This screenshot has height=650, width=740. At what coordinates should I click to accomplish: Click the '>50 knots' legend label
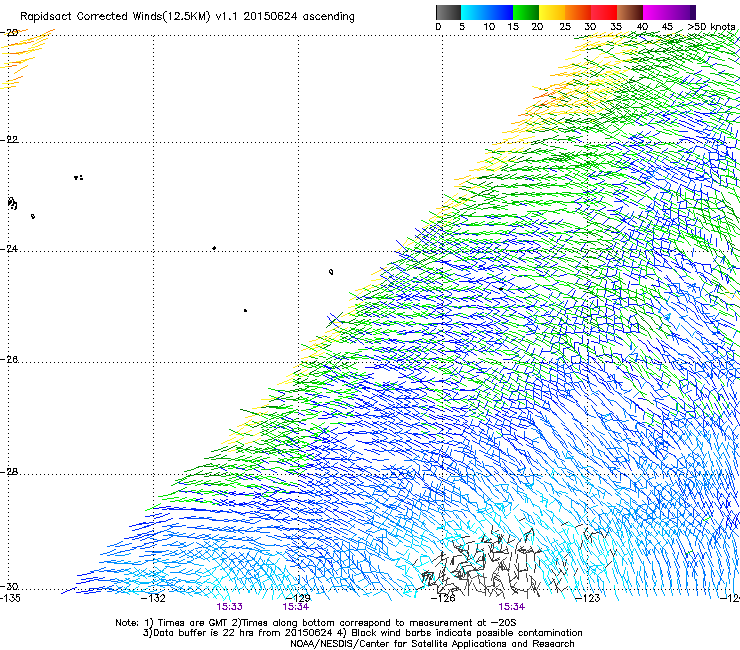tap(711, 27)
